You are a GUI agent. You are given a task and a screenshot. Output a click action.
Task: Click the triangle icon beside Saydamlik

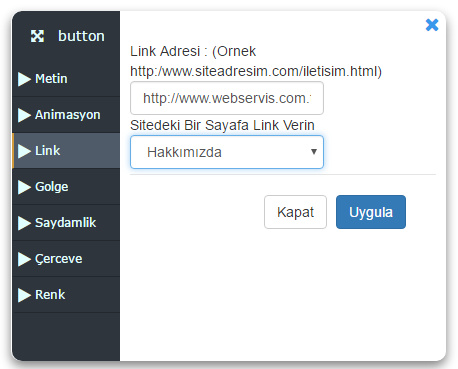pos(24,223)
